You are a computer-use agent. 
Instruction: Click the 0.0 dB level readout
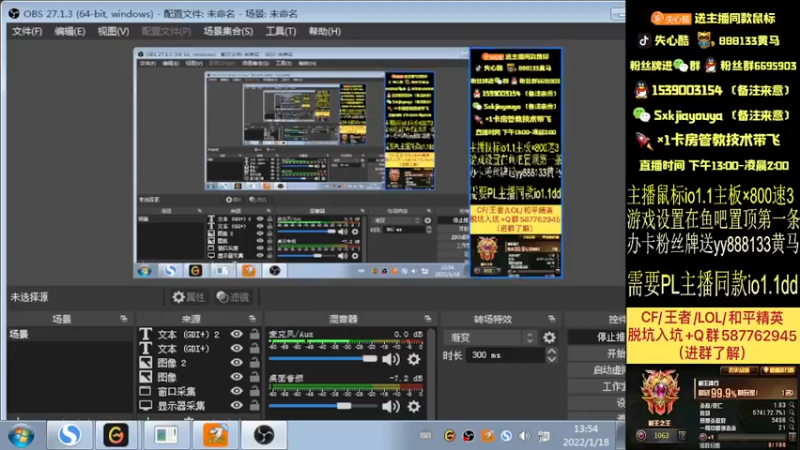click(408, 334)
